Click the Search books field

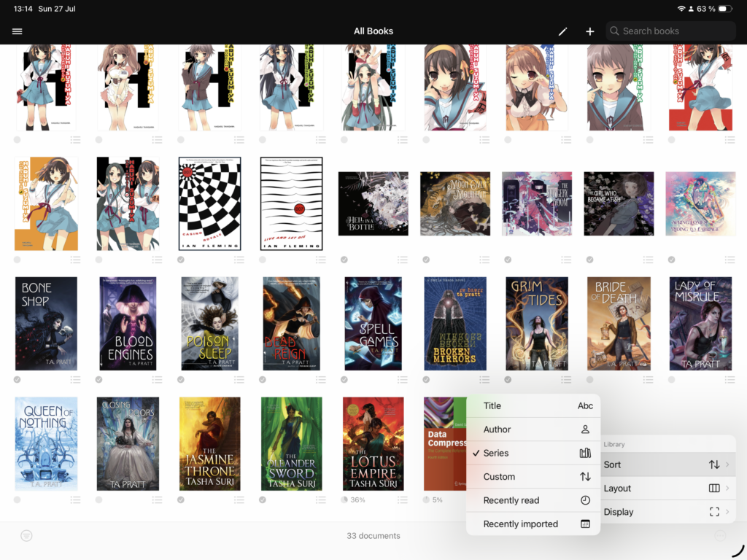pos(671,31)
